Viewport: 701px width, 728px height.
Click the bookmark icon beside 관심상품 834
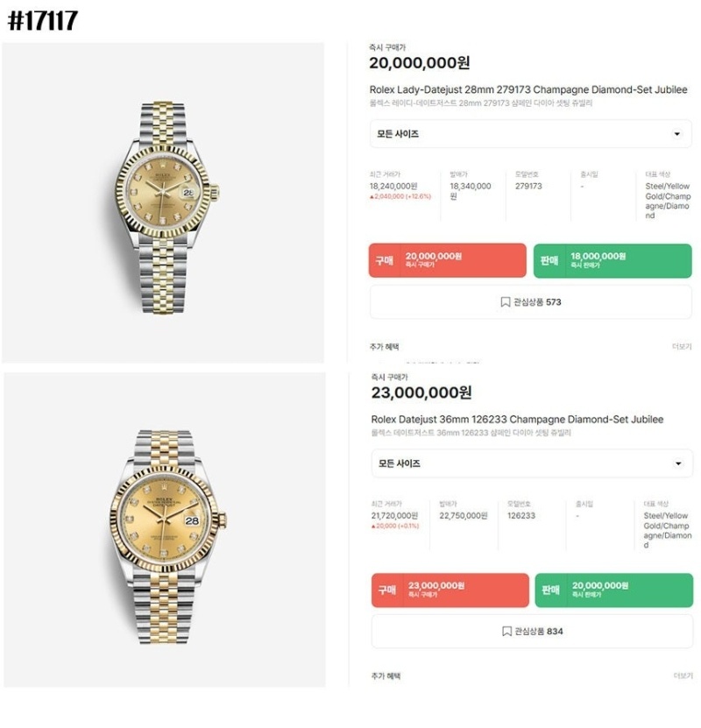coord(506,631)
